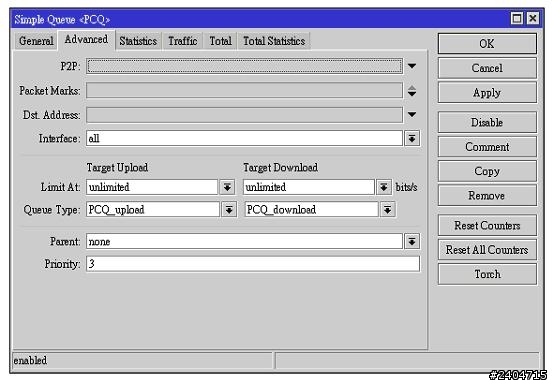Open the Traffic tab
This screenshot has width=553, height=383.
point(182,41)
